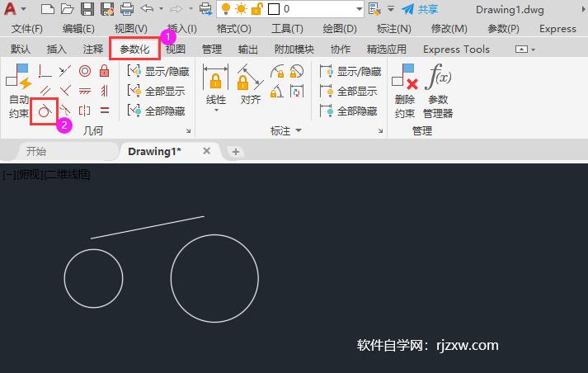Save the drawing with floppy icon
This screenshot has height=373, width=588.
point(87,8)
